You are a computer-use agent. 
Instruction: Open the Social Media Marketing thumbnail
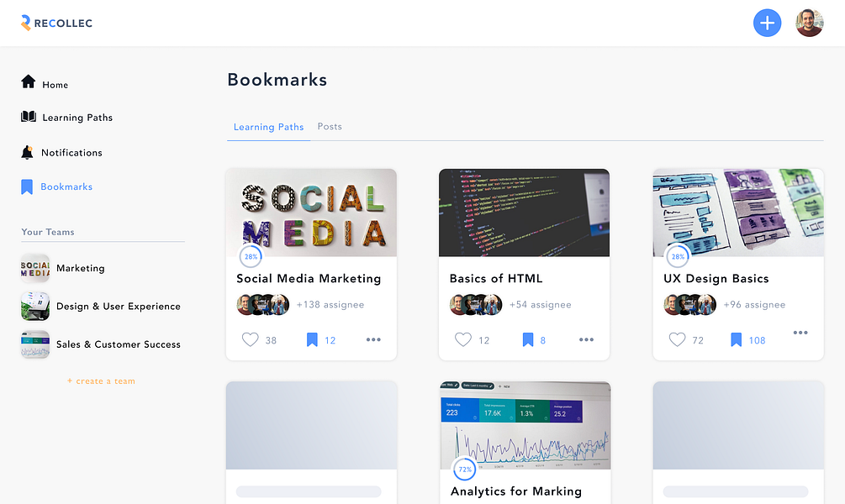pyautogui.click(x=311, y=213)
